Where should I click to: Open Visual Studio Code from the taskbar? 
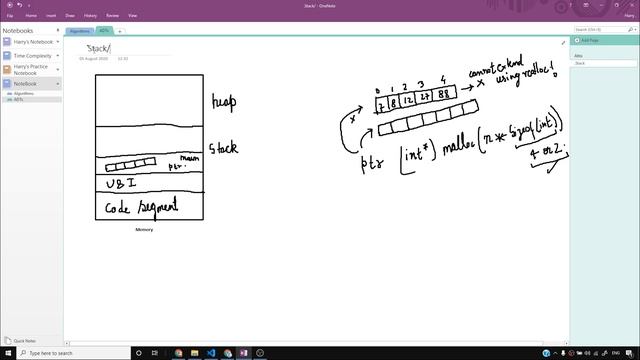[x=211, y=353]
